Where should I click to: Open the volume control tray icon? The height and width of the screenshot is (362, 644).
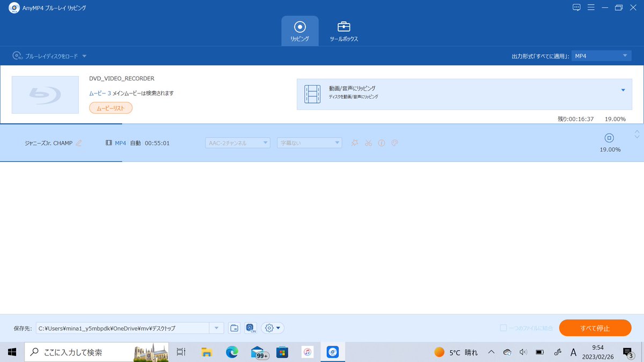tap(523, 352)
